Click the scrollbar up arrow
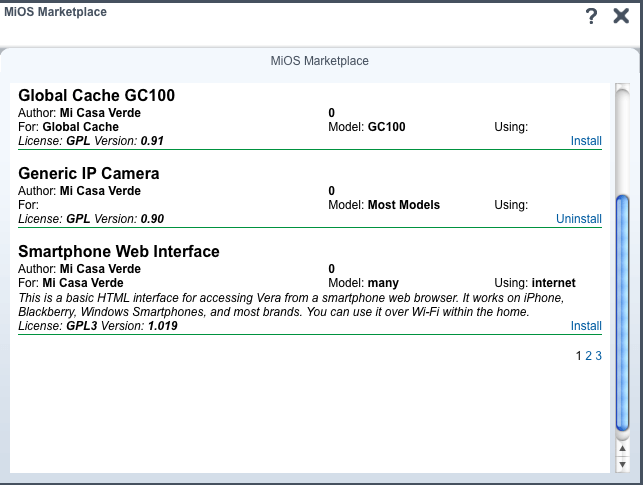The image size is (643, 485). tap(622, 448)
